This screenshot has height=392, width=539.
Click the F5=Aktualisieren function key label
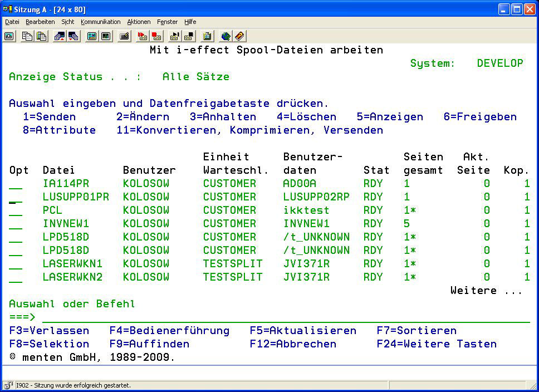303,331
